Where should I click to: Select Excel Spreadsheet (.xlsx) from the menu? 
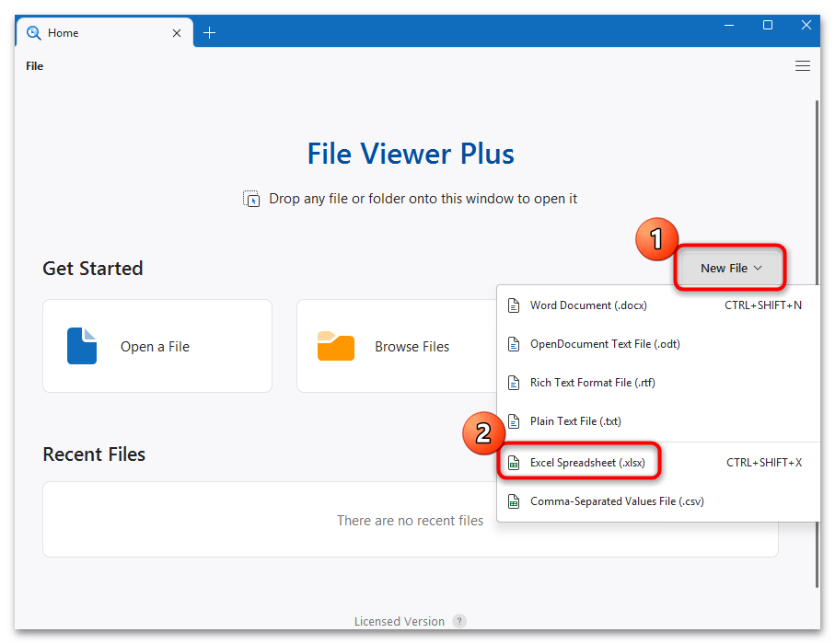(589, 462)
